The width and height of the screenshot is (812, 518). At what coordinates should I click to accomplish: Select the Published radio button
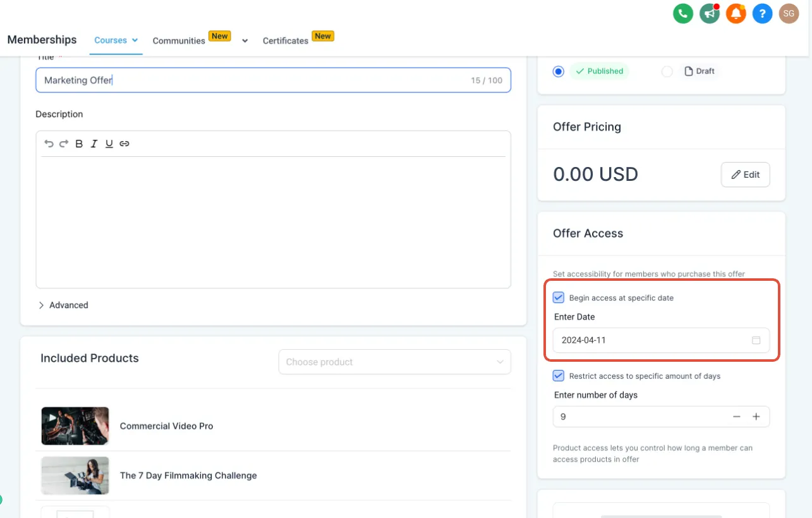tap(558, 71)
